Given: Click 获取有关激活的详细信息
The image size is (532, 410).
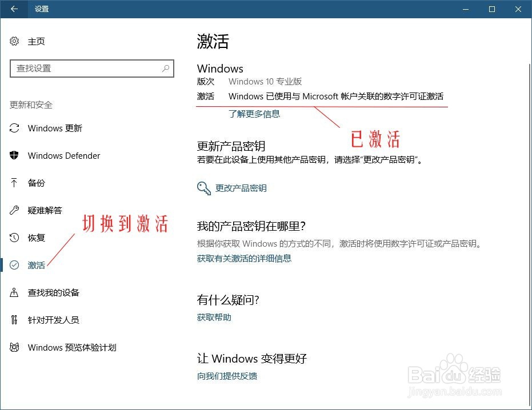Looking at the screenshot, I should 244,258.
